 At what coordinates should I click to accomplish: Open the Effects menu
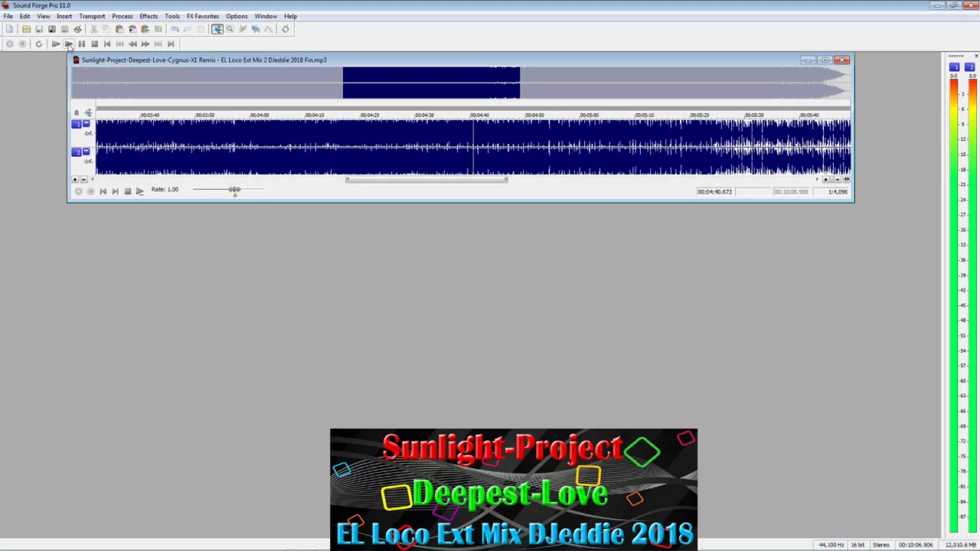point(149,16)
